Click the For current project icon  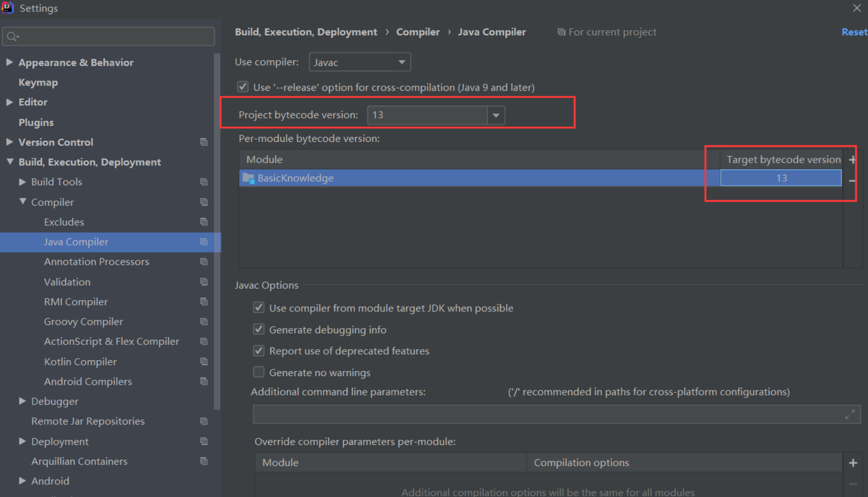561,32
